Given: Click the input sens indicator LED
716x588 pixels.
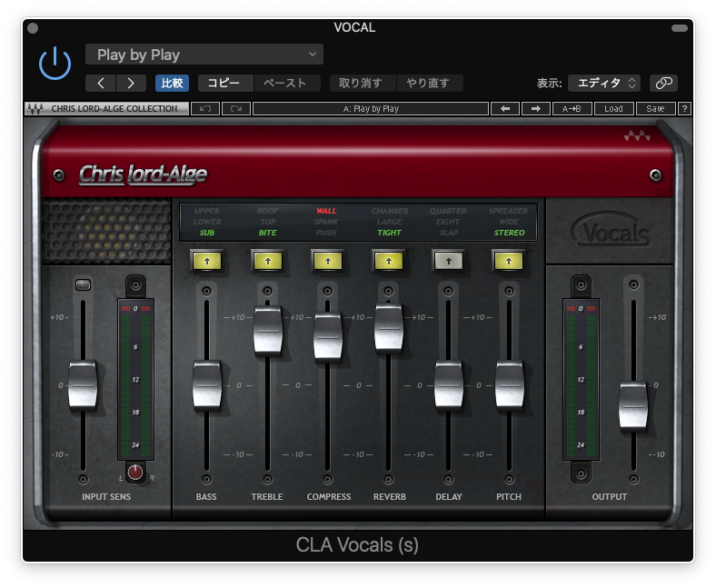Looking at the screenshot, I should 83,285.
